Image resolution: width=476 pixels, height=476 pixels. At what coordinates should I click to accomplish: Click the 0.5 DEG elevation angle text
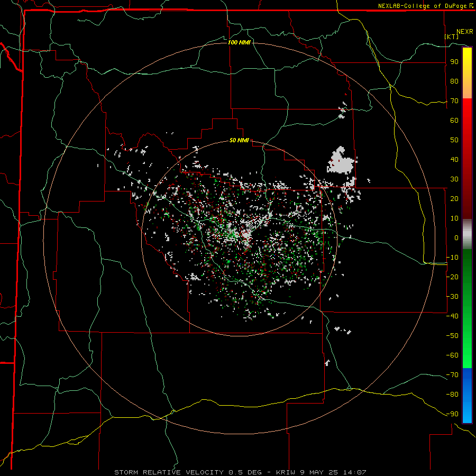[x=245, y=472]
